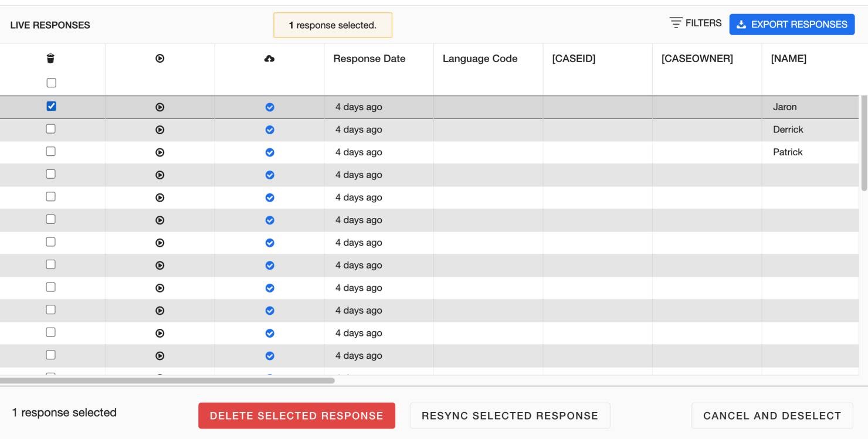The height and width of the screenshot is (439, 868).
Task: Click the cloud sync icon in header
Action: tap(269, 59)
